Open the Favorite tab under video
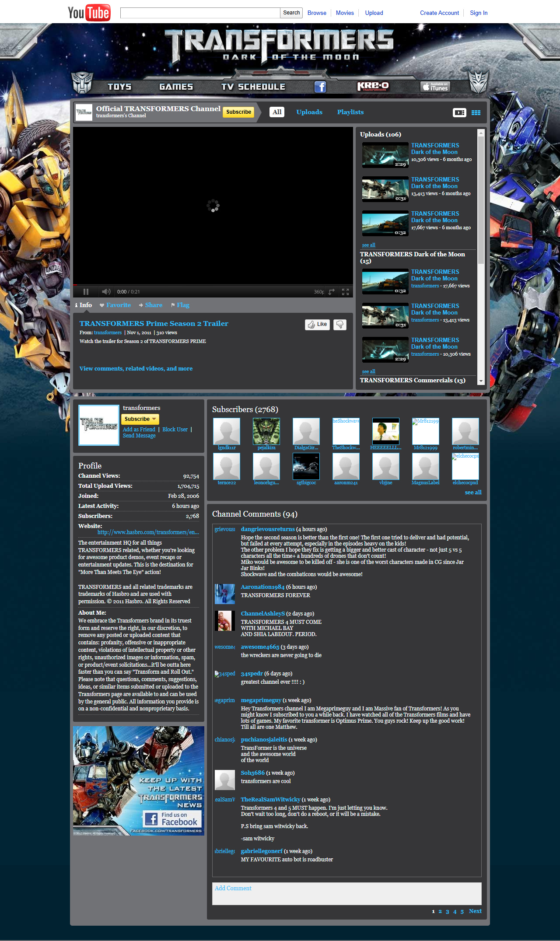The height and width of the screenshot is (941, 560). 115,305
